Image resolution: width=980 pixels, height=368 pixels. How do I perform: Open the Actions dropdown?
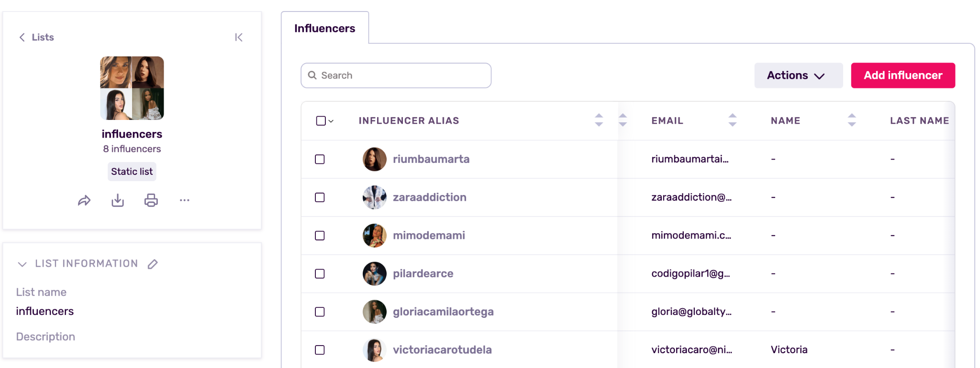tap(798, 76)
